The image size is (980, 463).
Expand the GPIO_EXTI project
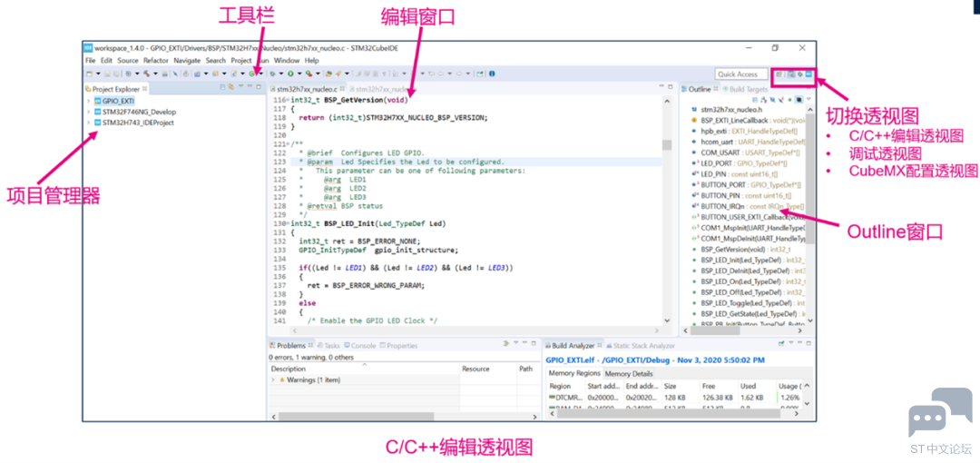click(x=88, y=101)
